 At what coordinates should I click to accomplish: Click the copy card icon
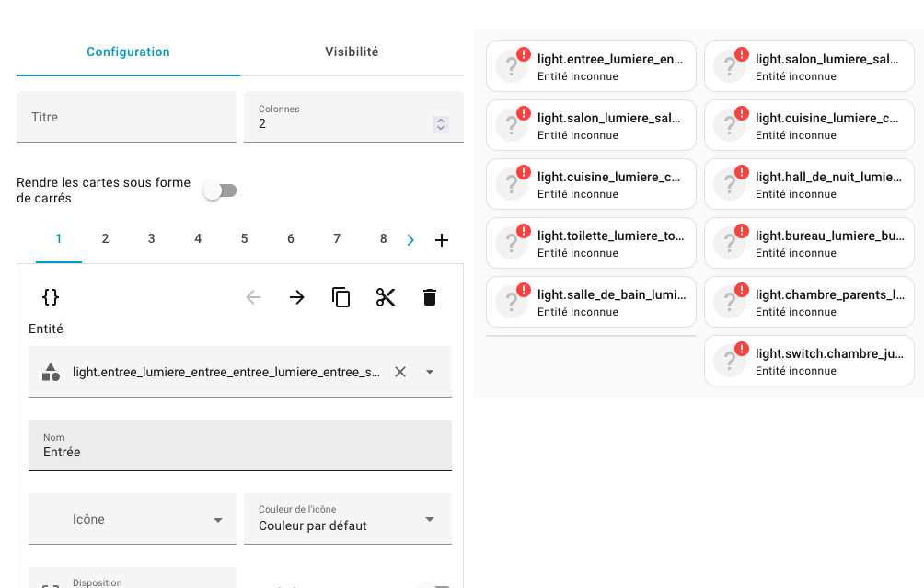tap(341, 297)
